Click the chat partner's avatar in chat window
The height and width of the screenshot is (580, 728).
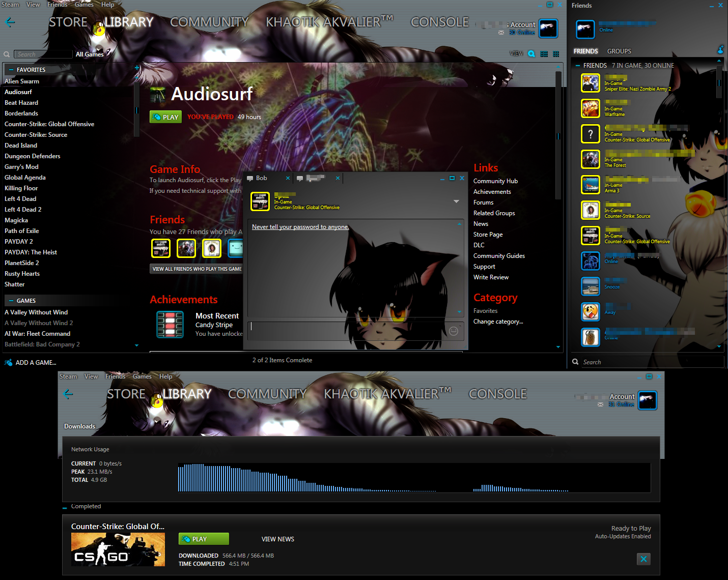tap(260, 201)
